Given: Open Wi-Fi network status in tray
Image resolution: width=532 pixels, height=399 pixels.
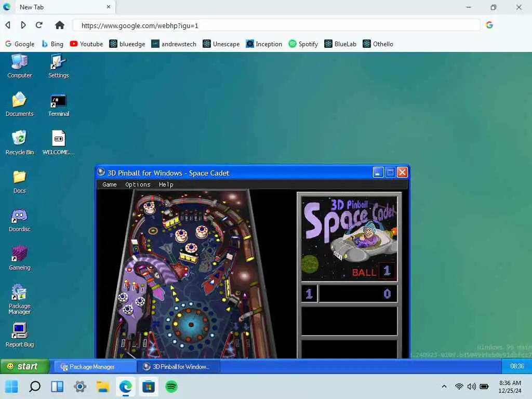Looking at the screenshot, I should tap(459, 387).
